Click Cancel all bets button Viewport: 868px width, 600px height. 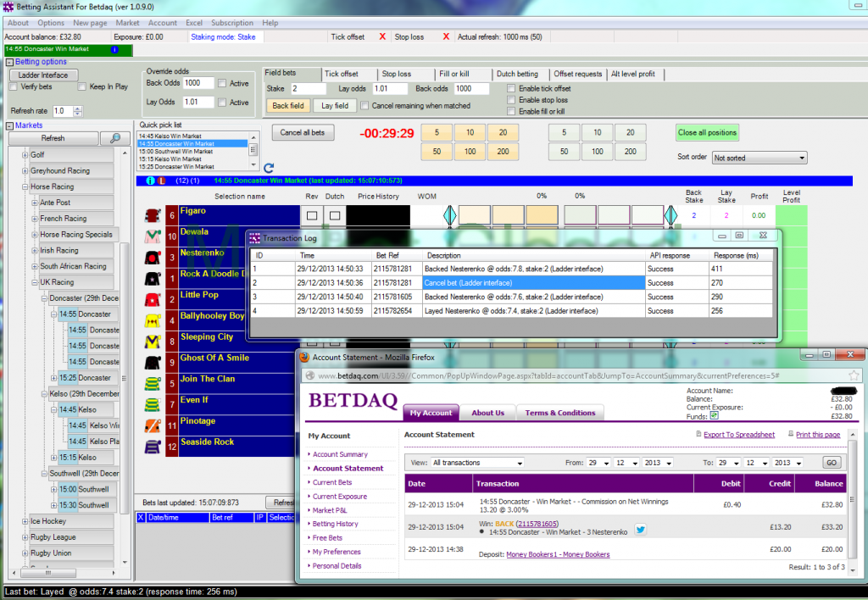[x=303, y=133]
